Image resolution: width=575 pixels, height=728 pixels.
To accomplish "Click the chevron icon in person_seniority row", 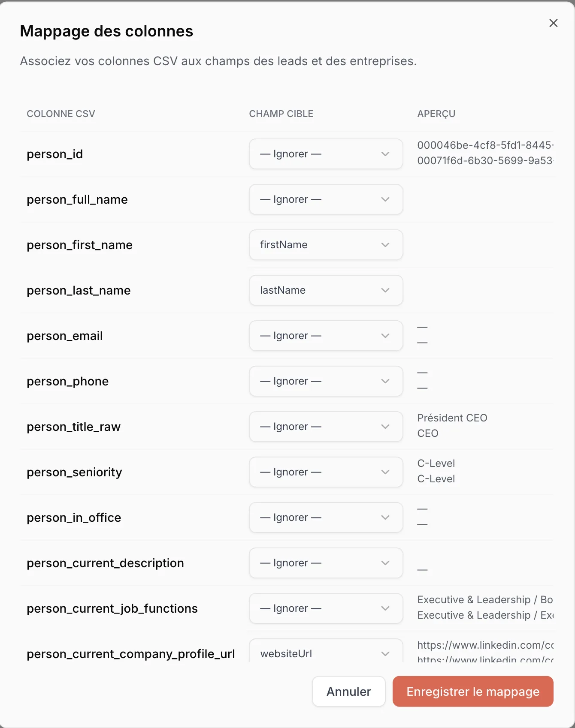I will coord(385,472).
